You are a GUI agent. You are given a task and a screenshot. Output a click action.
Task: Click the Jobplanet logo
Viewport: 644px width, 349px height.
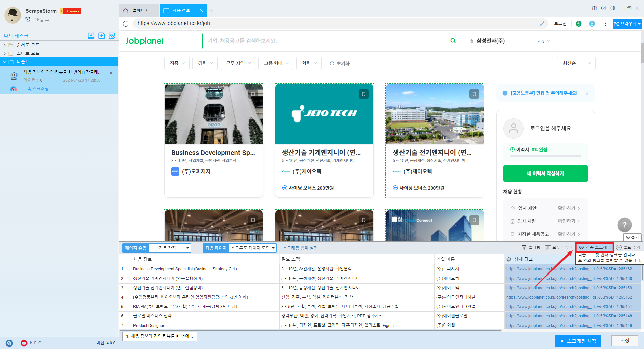[145, 41]
